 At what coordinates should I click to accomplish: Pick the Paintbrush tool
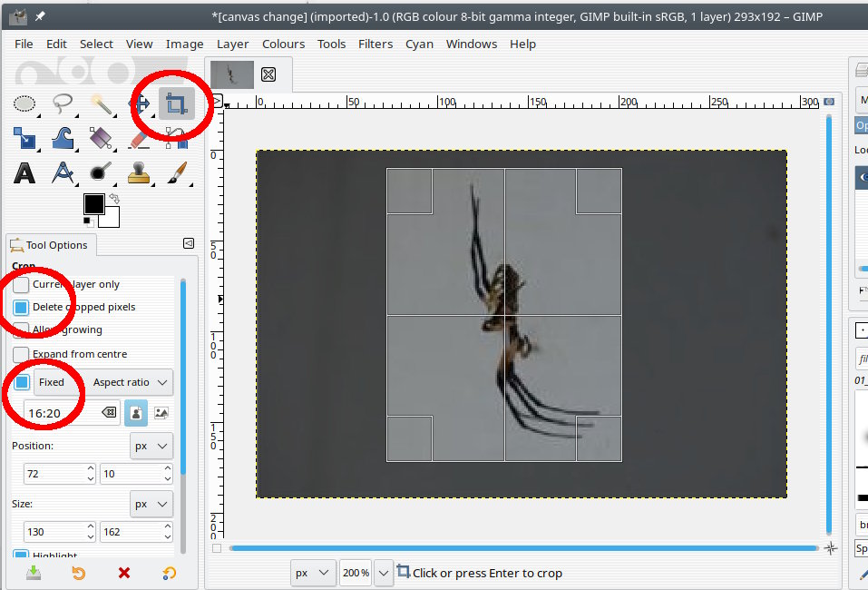[178, 172]
